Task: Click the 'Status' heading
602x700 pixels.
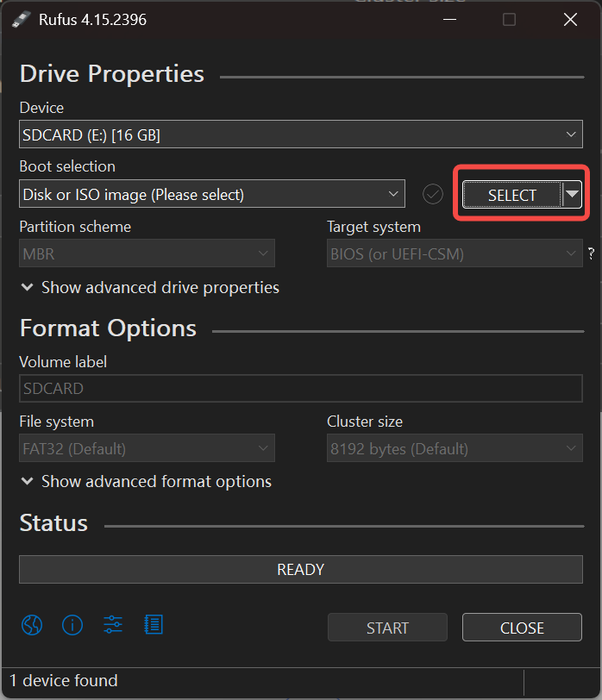Action: [53, 522]
